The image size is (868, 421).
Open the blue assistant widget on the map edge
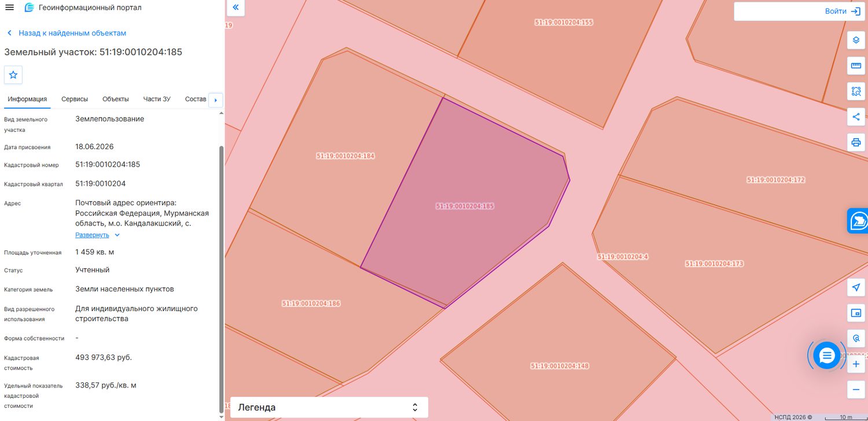[858, 221]
